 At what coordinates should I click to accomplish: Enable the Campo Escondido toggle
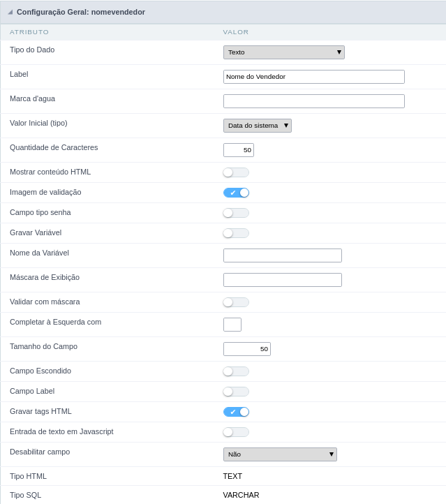point(236,371)
